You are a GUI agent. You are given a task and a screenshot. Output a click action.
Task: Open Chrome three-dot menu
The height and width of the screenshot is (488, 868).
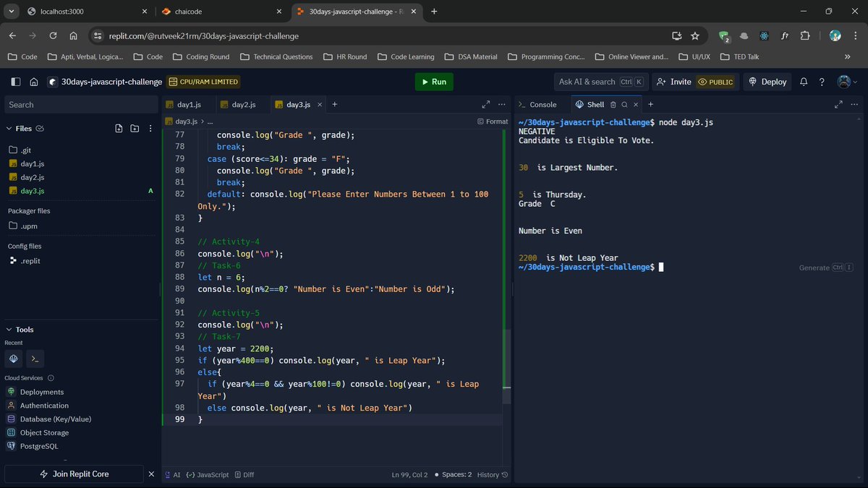tap(856, 35)
